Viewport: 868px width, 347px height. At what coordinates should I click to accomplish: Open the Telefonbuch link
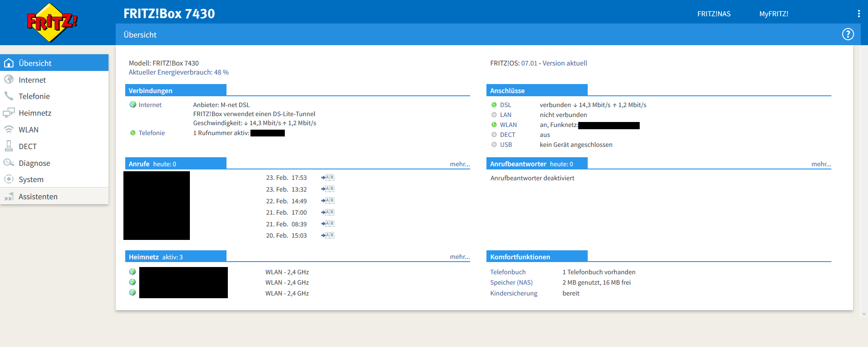coord(508,272)
